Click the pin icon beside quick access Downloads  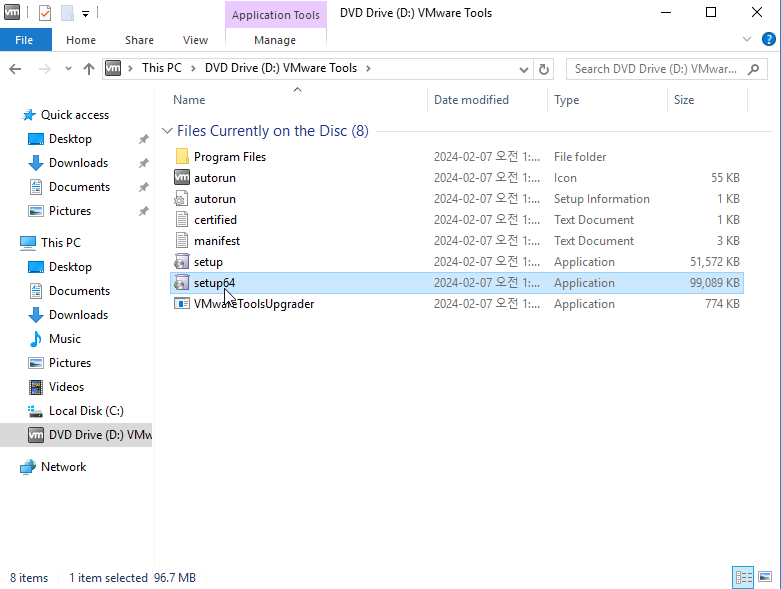143,163
